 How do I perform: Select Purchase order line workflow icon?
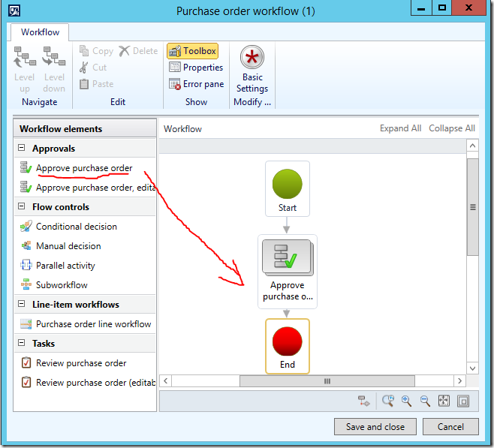coord(26,323)
